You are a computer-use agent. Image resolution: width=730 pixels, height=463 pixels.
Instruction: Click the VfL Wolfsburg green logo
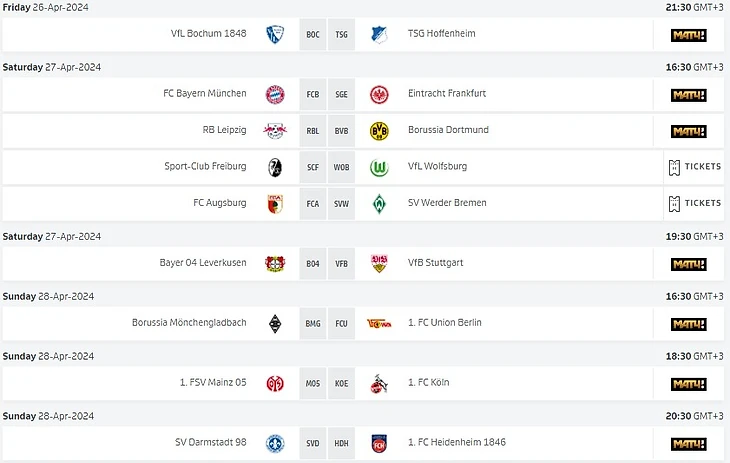(379, 167)
